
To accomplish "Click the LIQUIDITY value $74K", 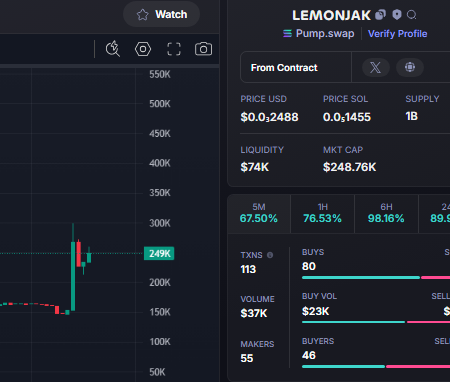I will [255, 167].
